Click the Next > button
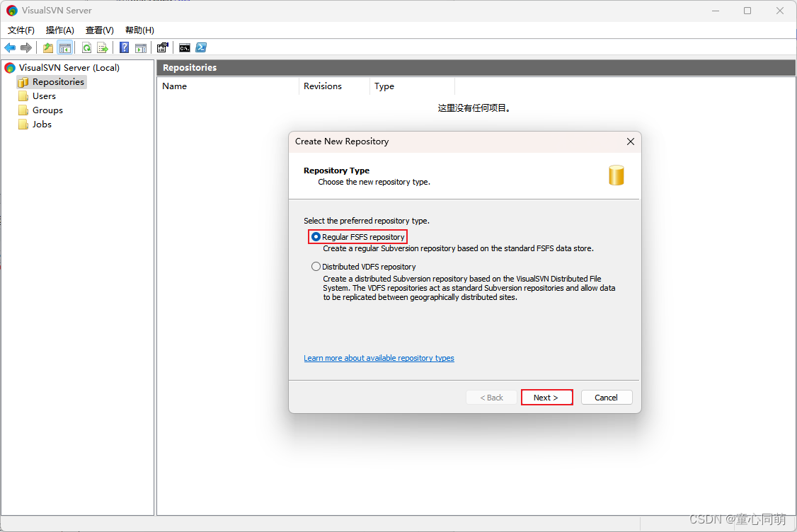The width and height of the screenshot is (797, 532). [547, 398]
